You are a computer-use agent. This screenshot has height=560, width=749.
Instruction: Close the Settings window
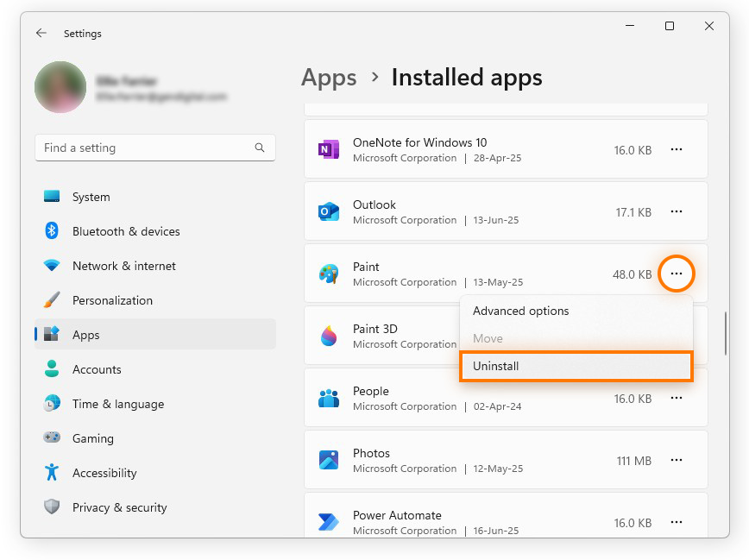point(709,26)
